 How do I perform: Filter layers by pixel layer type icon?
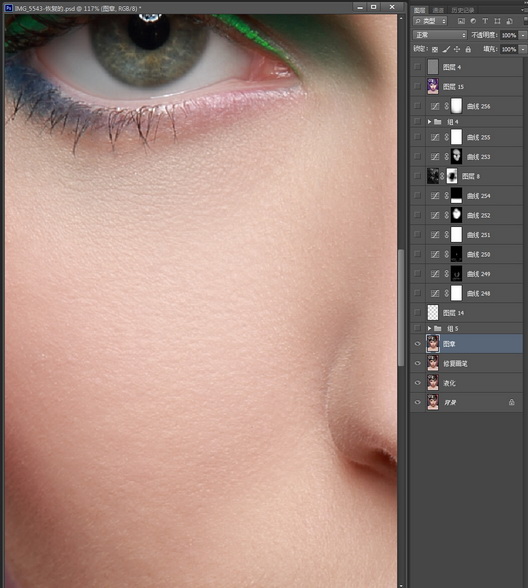461,21
